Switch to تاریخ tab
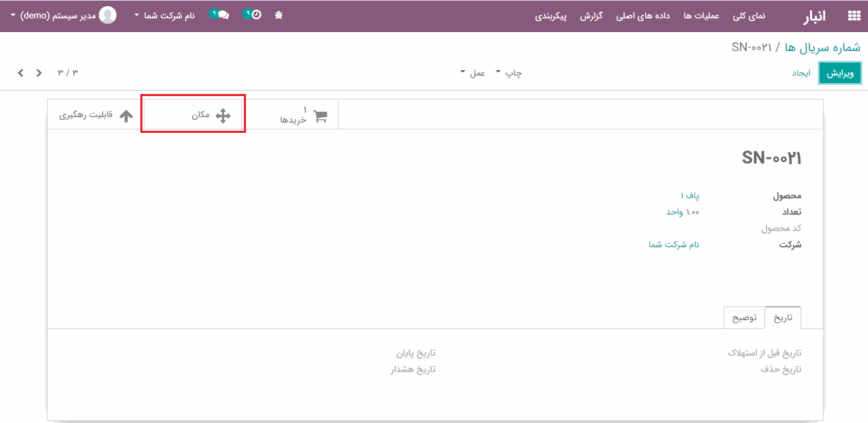This screenshot has width=868, height=423. point(783,318)
